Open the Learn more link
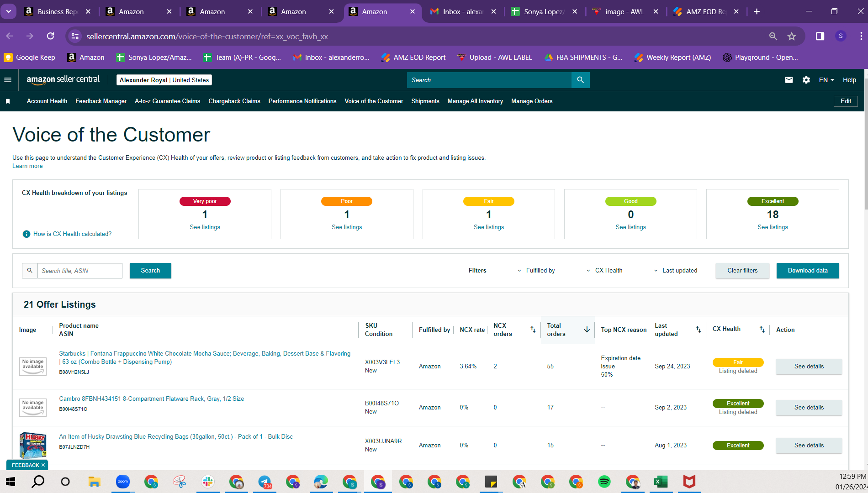Screen dimensions: 868x493 point(27,166)
